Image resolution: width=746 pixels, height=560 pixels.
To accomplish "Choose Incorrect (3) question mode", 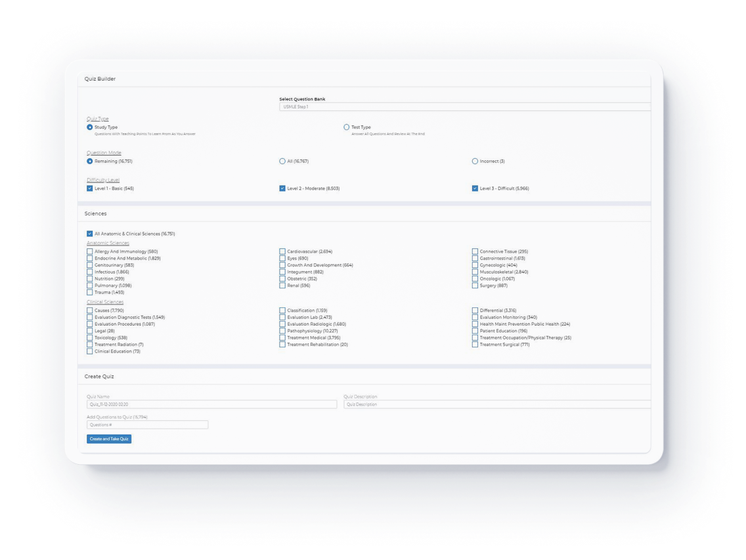I will pyautogui.click(x=475, y=162).
